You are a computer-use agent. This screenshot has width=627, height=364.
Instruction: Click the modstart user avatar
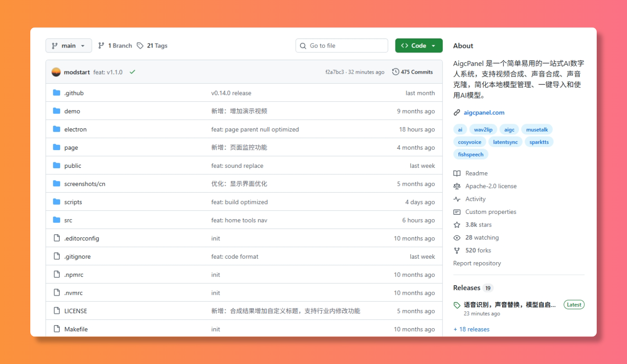(56, 72)
